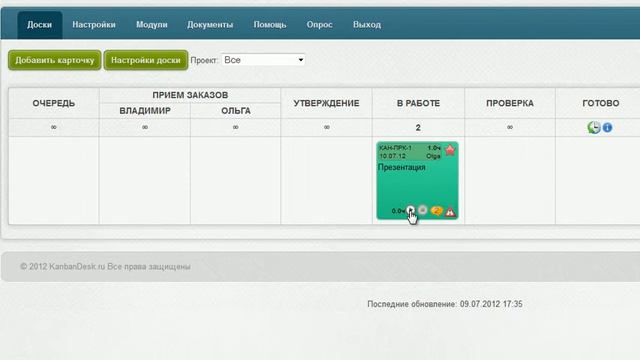
Task: Click the Готово column header
Action: pyautogui.click(x=601, y=103)
